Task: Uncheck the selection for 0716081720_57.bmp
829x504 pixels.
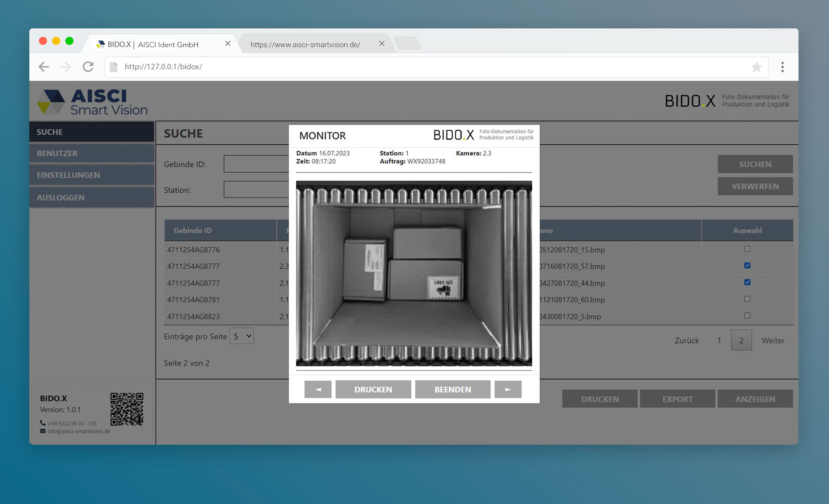Action: point(747,266)
